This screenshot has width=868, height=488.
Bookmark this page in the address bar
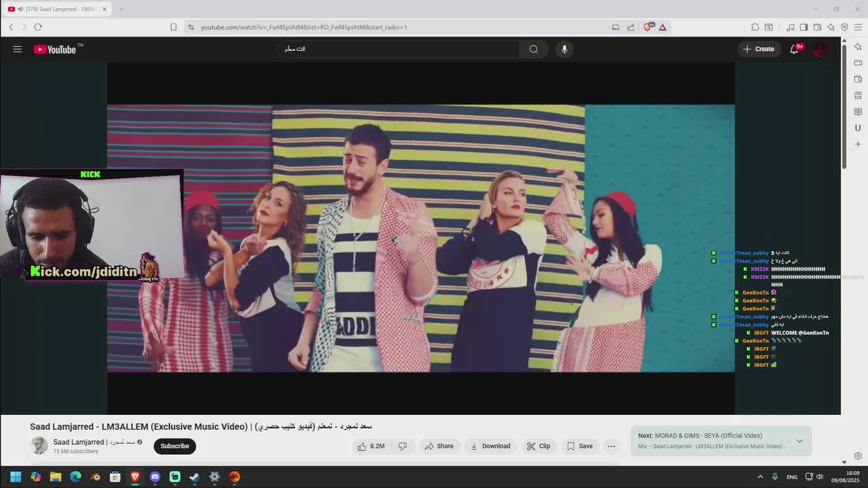click(174, 27)
